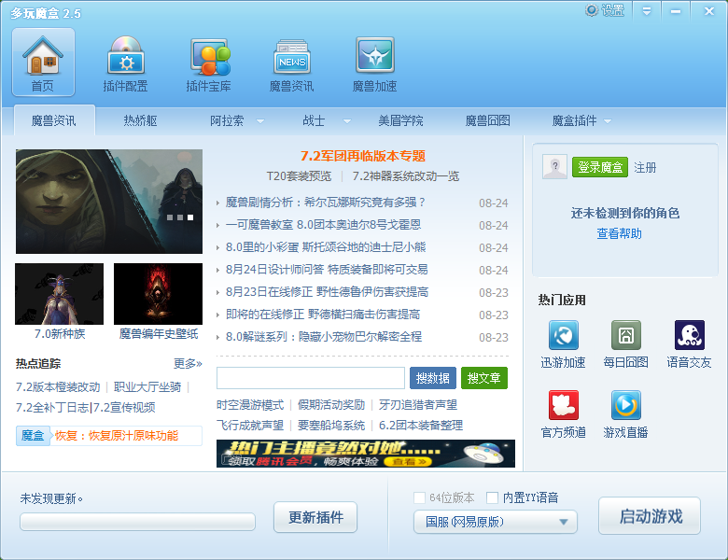Open the 7.2神器系统改动一览 link

(406, 176)
